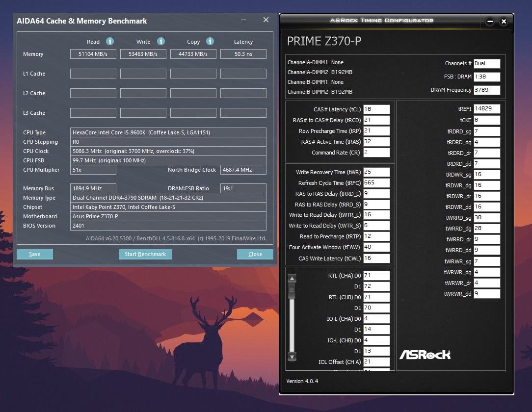Click the Close button in AIDA64
This screenshot has height=412, width=532.
tap(255, 255)
